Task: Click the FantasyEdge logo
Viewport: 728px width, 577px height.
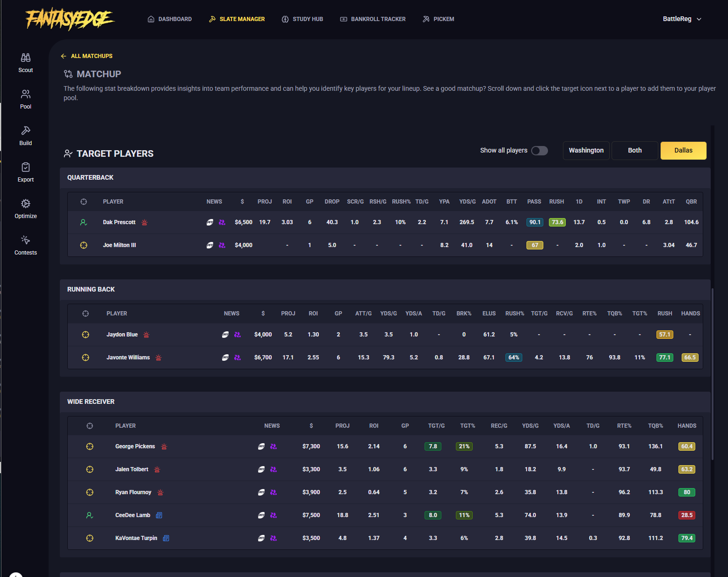Action: pos(70,19)
